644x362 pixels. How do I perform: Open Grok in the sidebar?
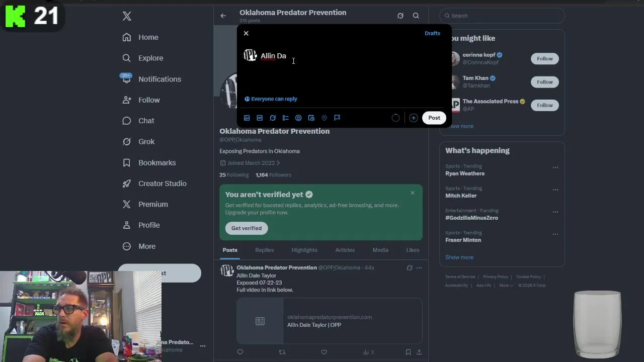click(x=138, y=142)
